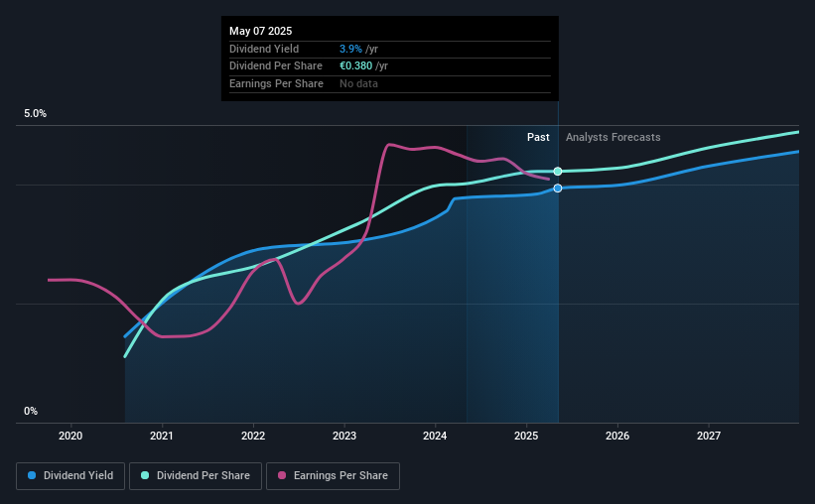Click the €0.380 dividend per share value
The image size is (815, 504).
tap(356, 66)
